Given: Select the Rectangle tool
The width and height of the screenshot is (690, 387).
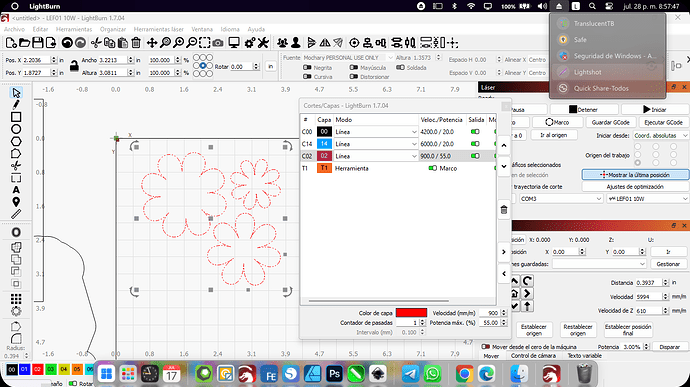Looking at the screenshot, I should tap(16, 117).
